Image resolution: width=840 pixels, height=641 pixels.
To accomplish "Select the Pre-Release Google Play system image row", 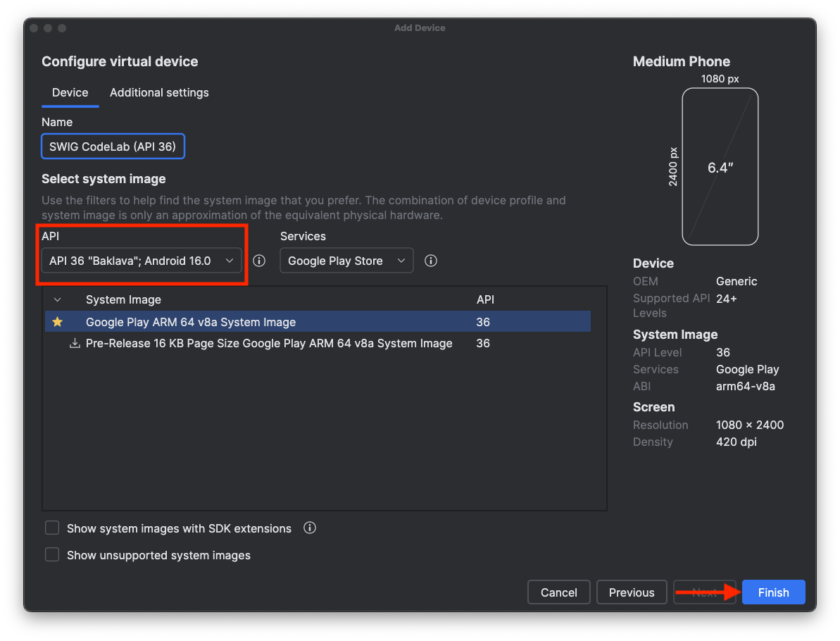I will (x=268, y=344).
